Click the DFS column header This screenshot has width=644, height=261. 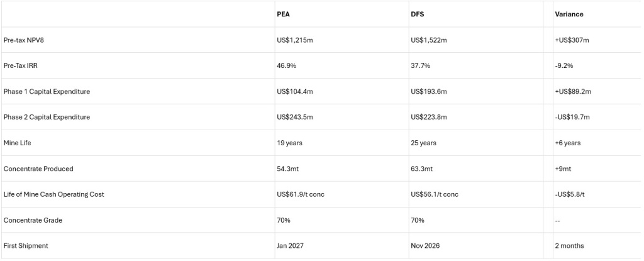pyautogui.click(x=417, y=14)
